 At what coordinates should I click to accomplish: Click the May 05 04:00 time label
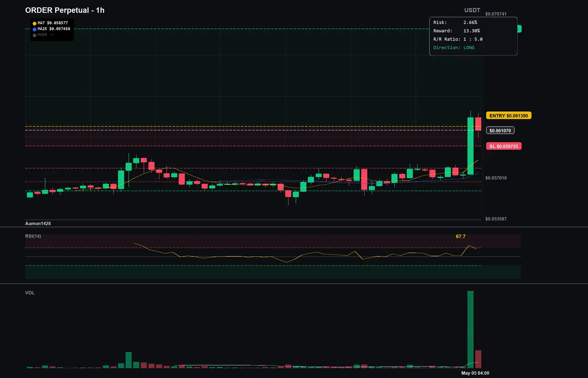475,373
